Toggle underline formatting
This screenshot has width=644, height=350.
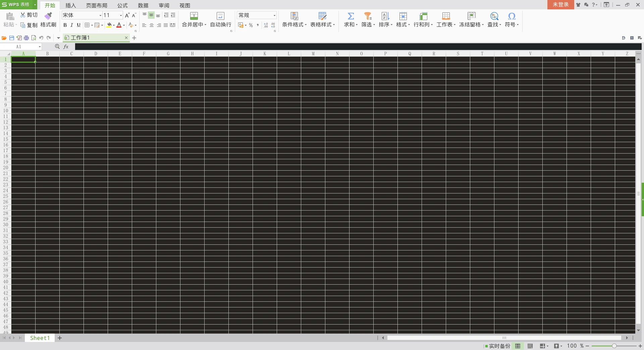(x=78, y=25)
